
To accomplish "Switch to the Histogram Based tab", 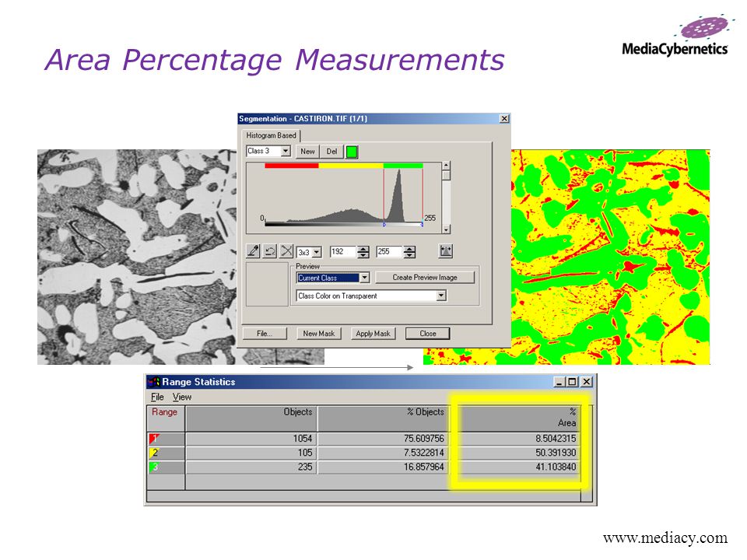I will (271, 135).
